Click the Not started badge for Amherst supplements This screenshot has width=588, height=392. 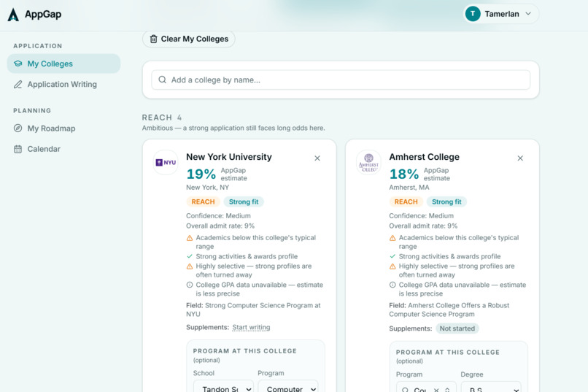(x=457, y=328)
